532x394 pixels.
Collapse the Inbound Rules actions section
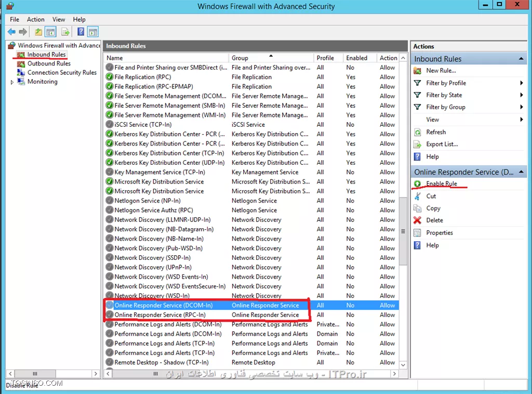click(x=521, y=59)
